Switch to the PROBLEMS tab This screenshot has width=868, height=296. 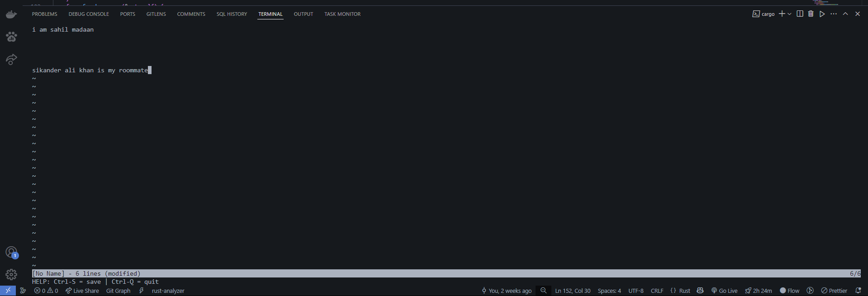pyautogui.click(x=44, y=14)
